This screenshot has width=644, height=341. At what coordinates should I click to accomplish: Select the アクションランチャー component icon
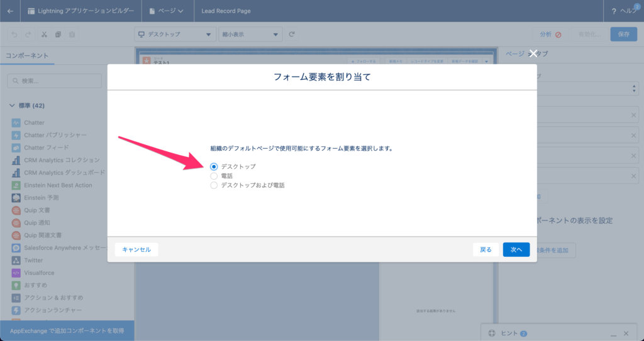click(x=16, y=310)
